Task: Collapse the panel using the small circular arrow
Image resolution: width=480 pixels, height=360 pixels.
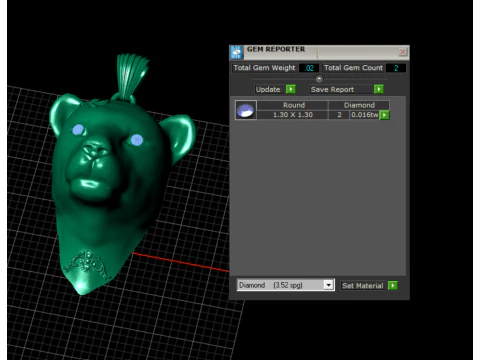Action: click(x=319, y=79)
